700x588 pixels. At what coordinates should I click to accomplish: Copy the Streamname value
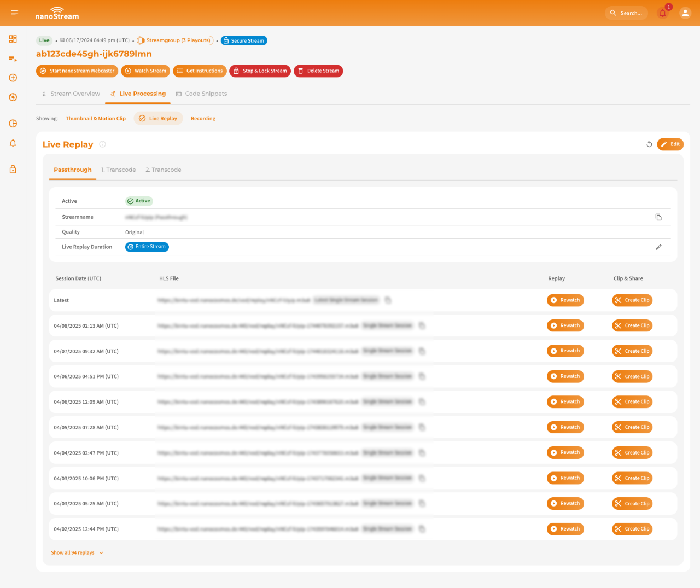[x=658, y=217]
